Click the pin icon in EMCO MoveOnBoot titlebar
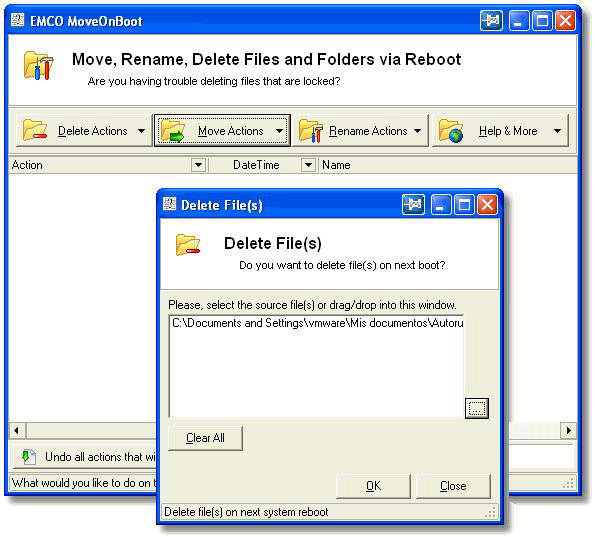This screenshot has height=537, width=595. click(491, 20)
